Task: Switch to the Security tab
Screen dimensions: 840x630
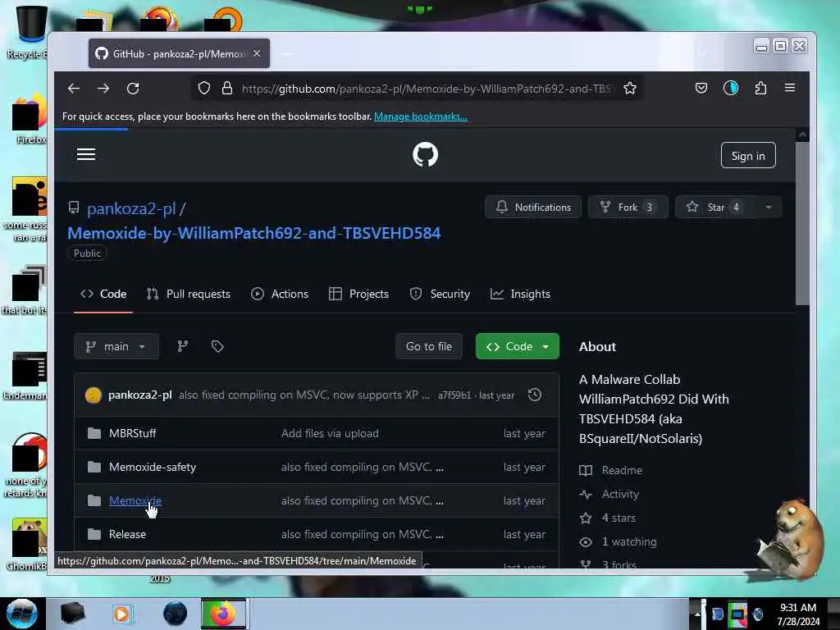Action: click(440, 294)
